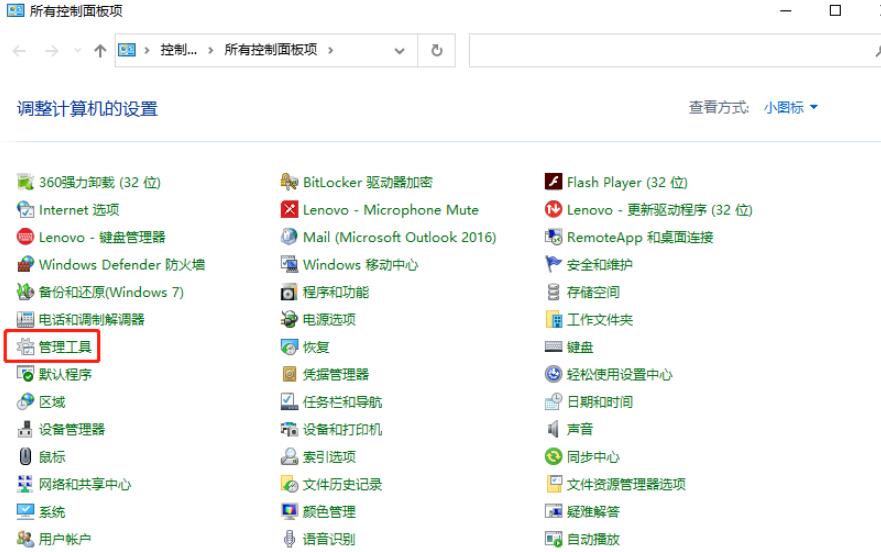The image size is (881, 552).
Task: Minimize the 所有控制面板项 window
Action: [786, 11]
